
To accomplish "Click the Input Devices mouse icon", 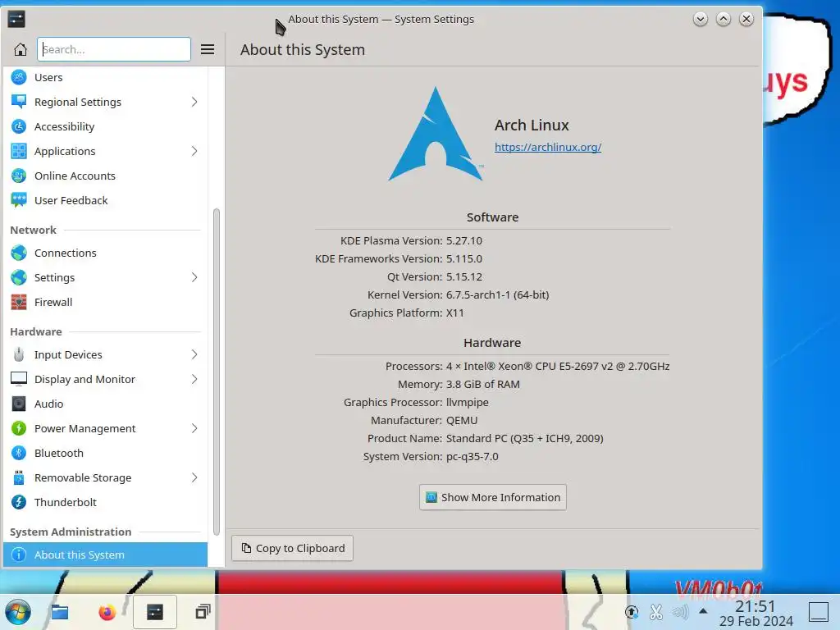I will 19,354.
